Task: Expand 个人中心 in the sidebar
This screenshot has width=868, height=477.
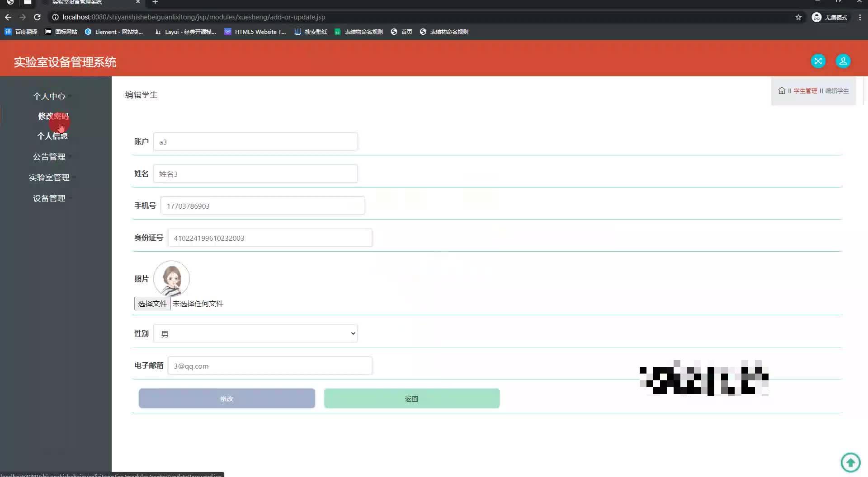Action: (x=49, y=96)
